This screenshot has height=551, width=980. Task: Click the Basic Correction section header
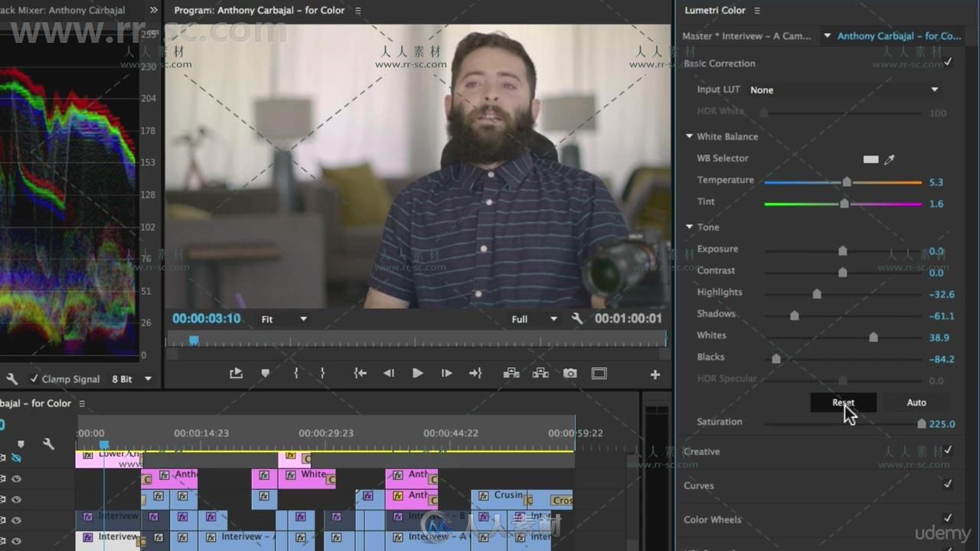(x=720, y=64)
